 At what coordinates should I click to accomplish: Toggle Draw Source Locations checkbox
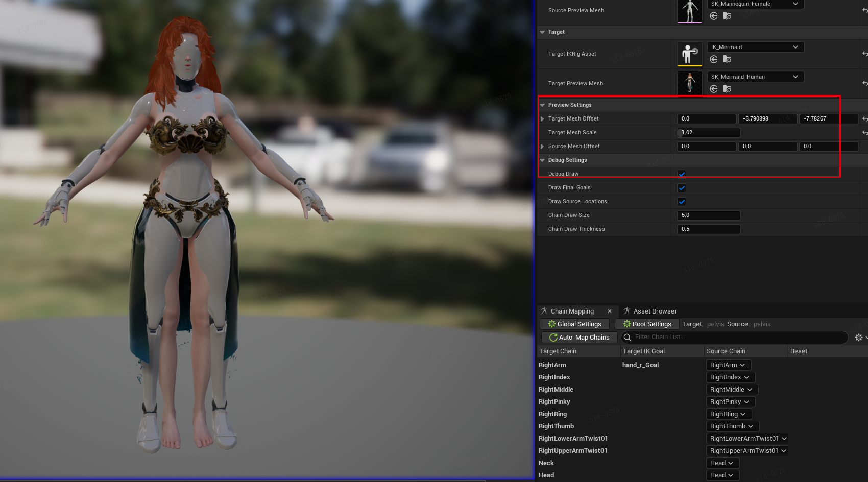682,201
